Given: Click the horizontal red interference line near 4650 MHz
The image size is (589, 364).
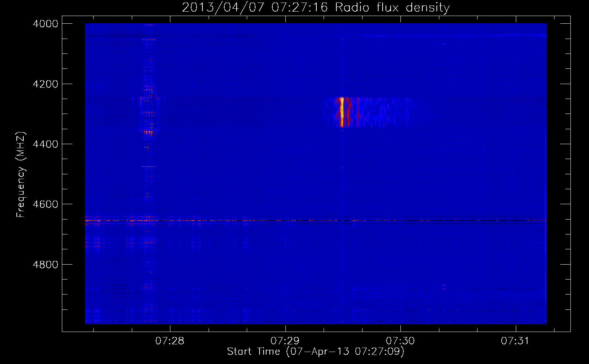Looking at the screenshot, I should (316, 221).
